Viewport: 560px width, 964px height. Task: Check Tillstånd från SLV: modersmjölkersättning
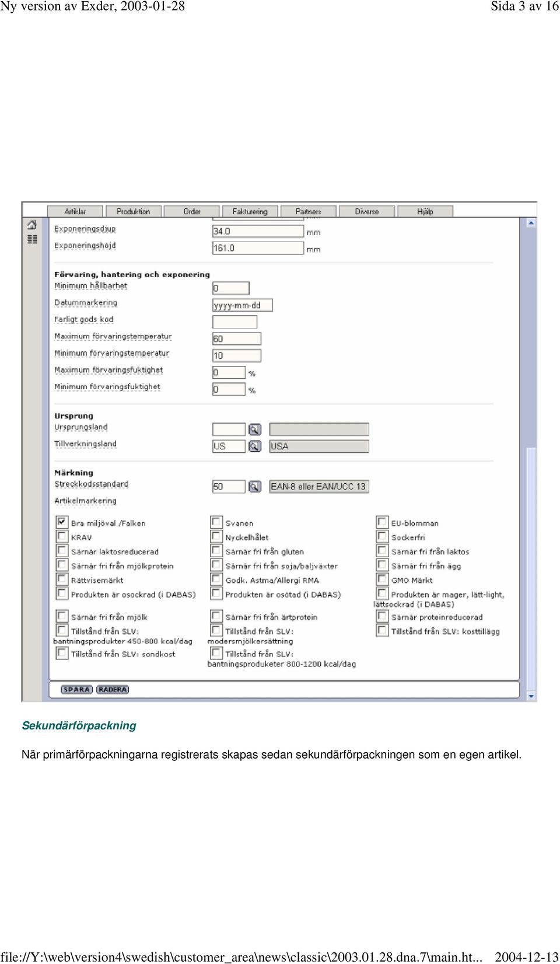point(216,630)
